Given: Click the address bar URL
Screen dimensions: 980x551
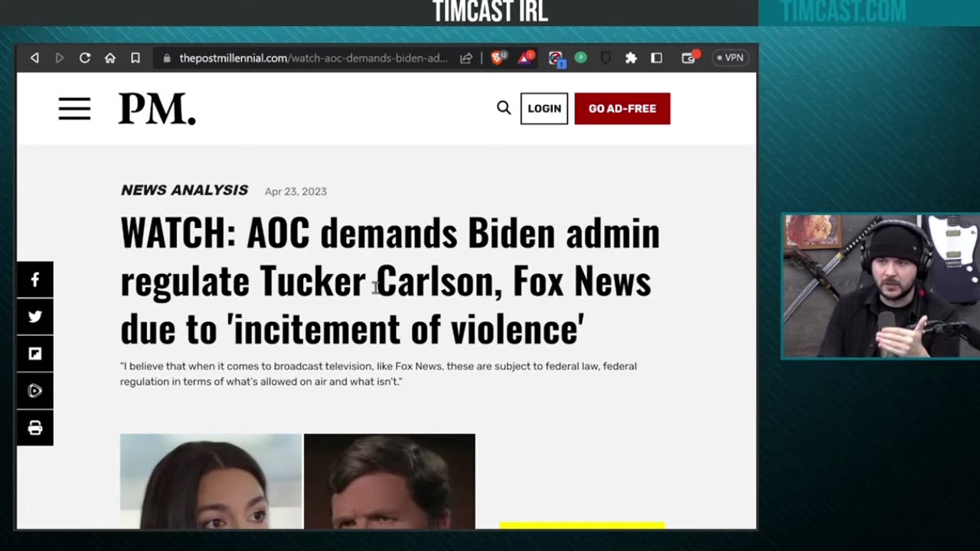Looking at the screenshot, I should click(x=313, y=58).
